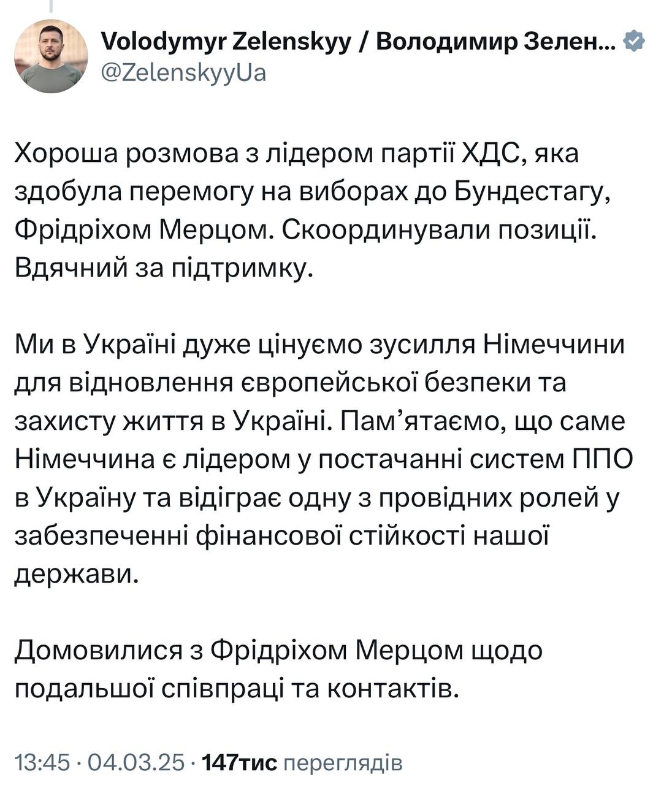Image resolution: width=672 pixels, height=785 pixels.
Task: Click the sentence Вдячний за підтримку
Action: tap(164, 268)
